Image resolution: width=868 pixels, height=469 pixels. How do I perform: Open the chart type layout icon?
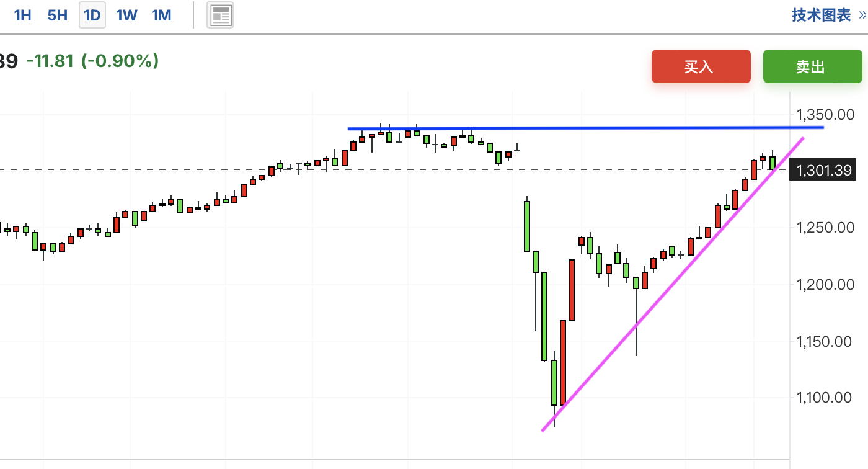(220, 16)
